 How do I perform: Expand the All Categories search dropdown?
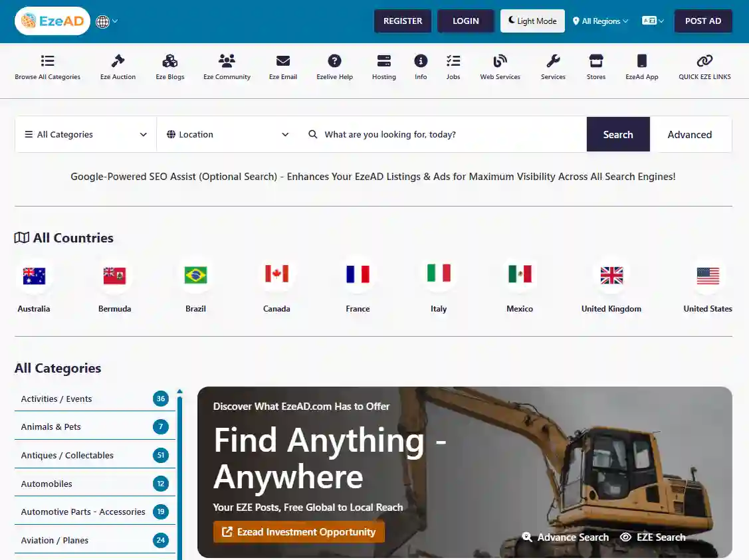tap(86, 135)
